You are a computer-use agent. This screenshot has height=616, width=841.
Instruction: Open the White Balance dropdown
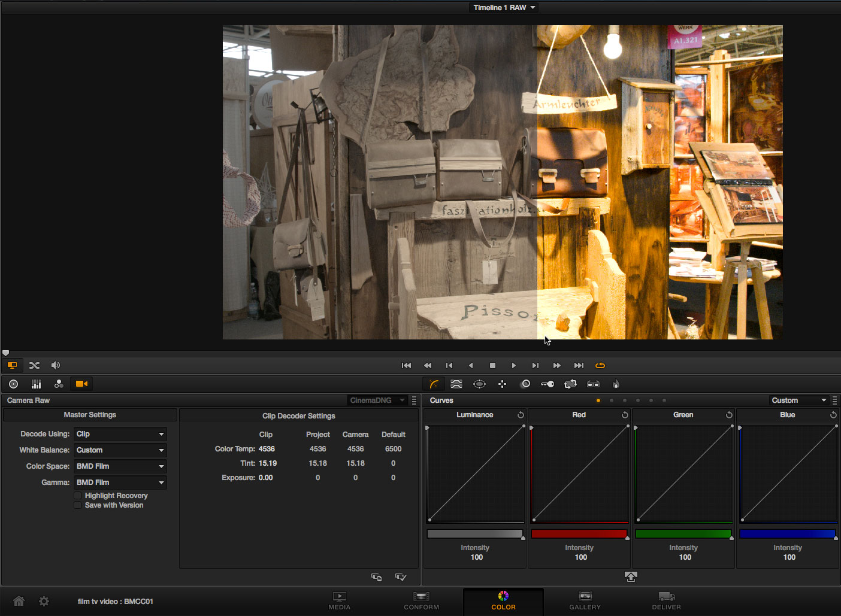[x=120, y=450]
